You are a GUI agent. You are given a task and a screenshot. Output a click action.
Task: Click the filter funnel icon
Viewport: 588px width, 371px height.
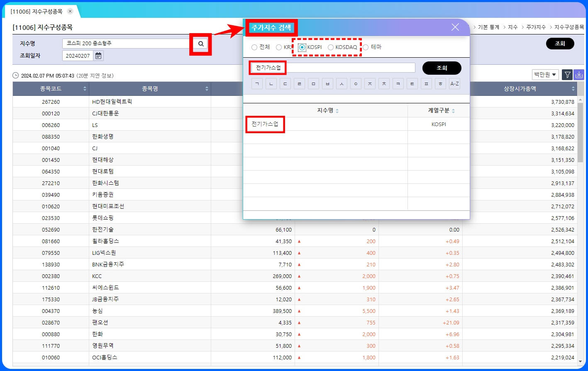(567, 75)
